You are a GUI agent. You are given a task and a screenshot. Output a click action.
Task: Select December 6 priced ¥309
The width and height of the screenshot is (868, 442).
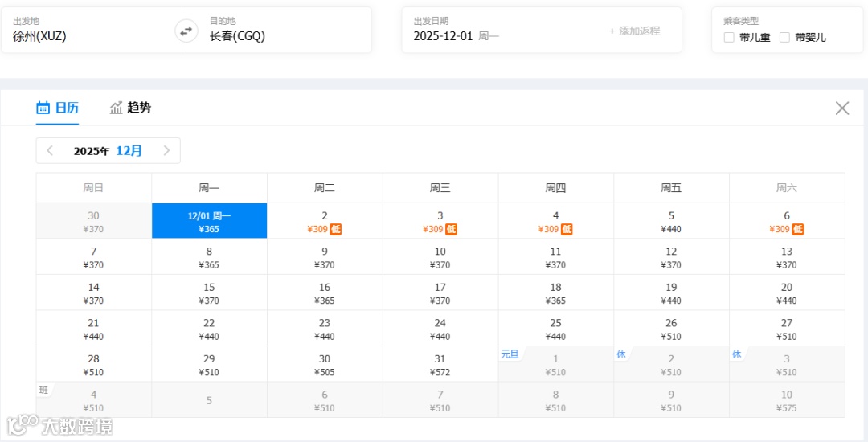coord(787,221)
